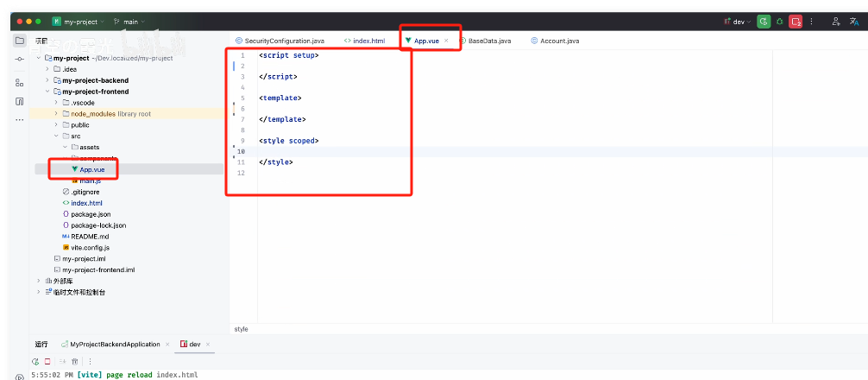Click the style breadcrumb below the editor

point(241,329)
